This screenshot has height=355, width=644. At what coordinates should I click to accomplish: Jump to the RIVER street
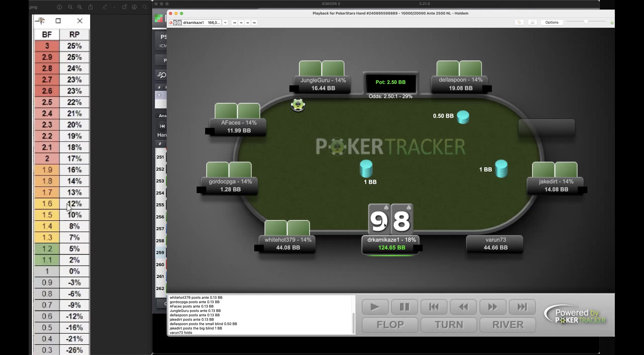pyautogui.click(x=508, y=325)
